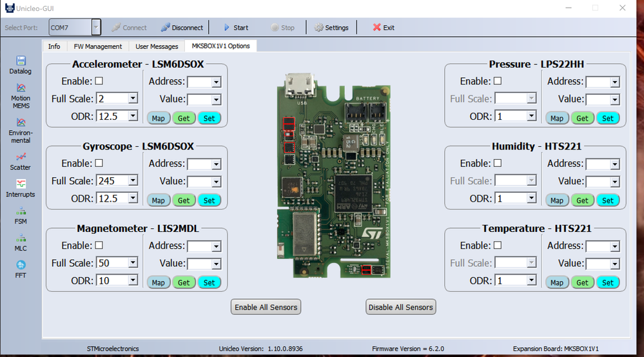
Task: Open Accelerometer Value dropdown
Action: point(217,100)
